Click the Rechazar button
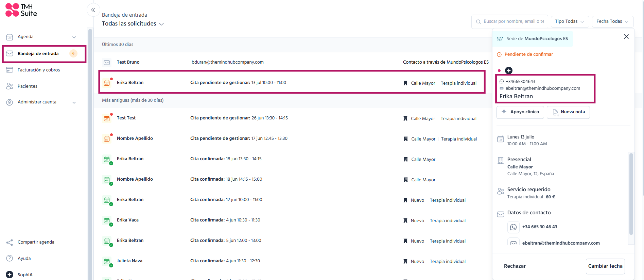This screenshot has height=280, width=644. 515,266
